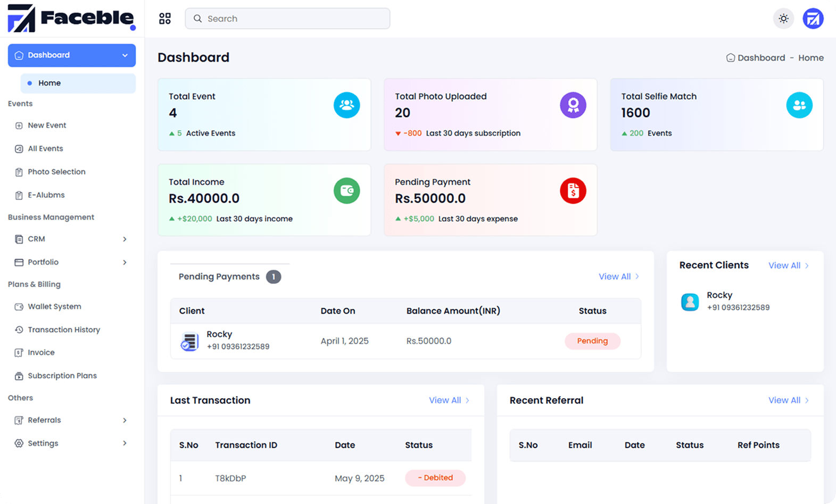The height and width of the screenshot is (504, 836).
Task: Go to Transaction History menu item
Action: (64, 330)
